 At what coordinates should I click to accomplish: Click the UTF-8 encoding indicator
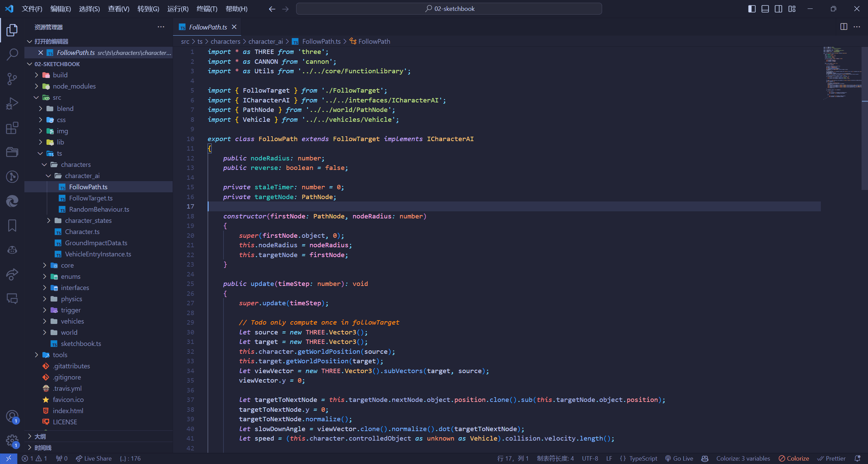[590, 458]
